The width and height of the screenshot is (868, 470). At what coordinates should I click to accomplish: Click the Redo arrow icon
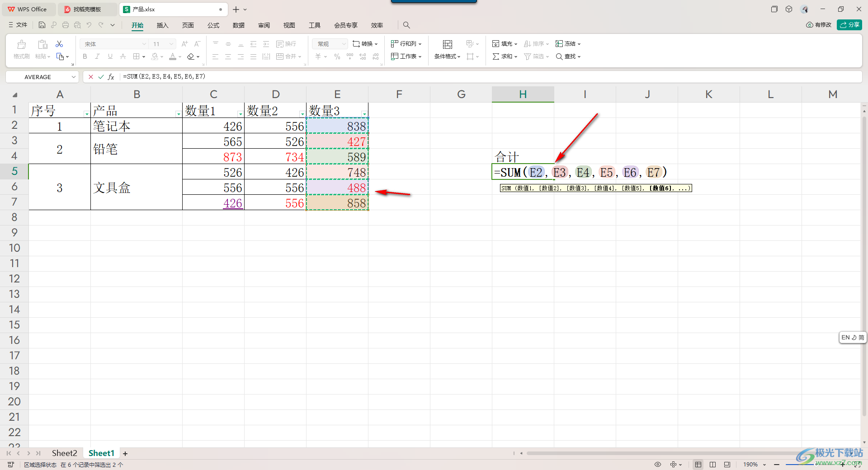[101, 25]
